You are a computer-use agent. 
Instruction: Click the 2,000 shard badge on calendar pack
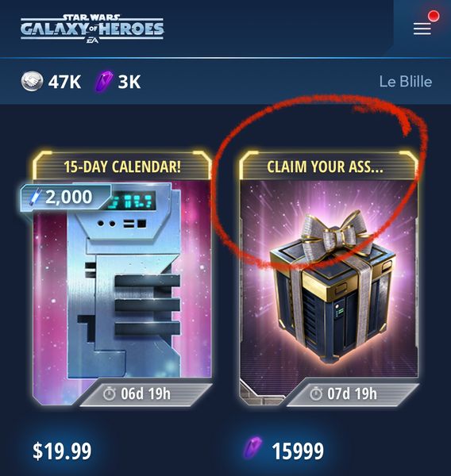click(x=65, y=198)
